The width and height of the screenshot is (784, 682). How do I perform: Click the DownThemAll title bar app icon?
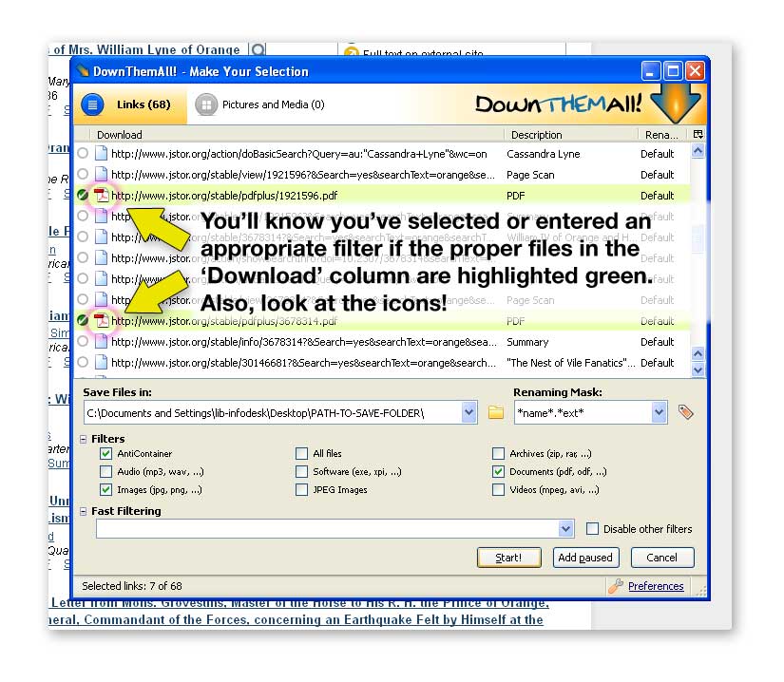(83, 71)
